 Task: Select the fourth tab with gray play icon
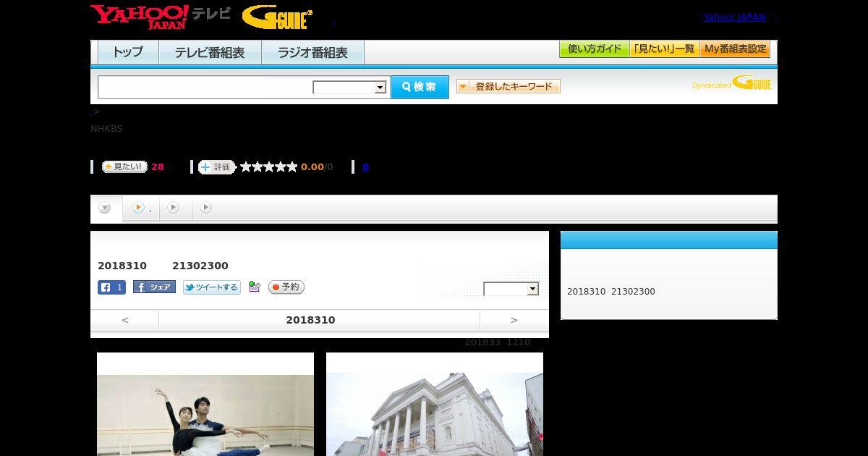click(206, 208)
